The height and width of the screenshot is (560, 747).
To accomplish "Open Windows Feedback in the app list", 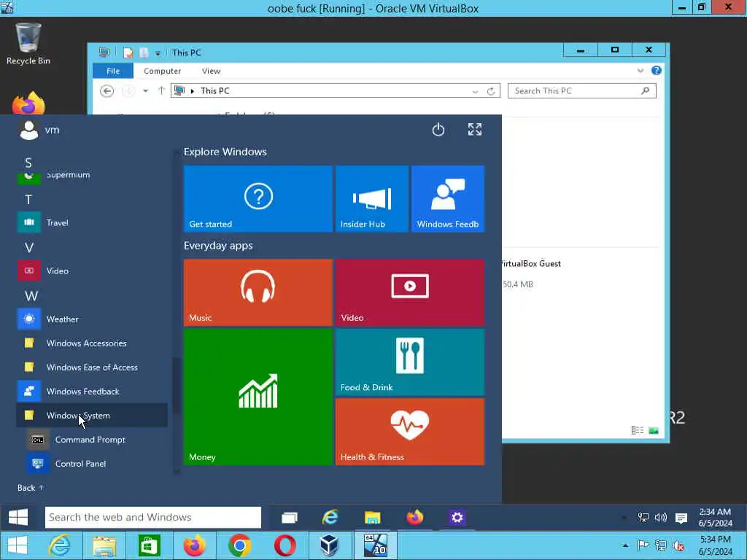I will (93, 392).
